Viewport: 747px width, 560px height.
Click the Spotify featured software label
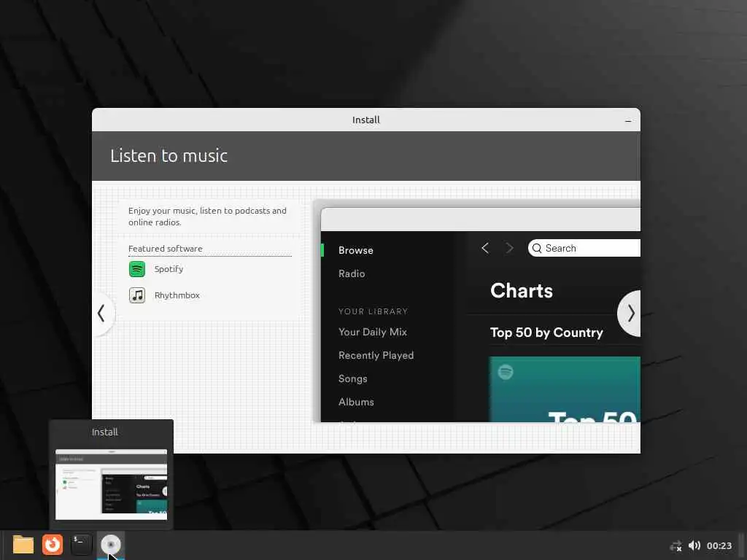click(x=169, y=269)
